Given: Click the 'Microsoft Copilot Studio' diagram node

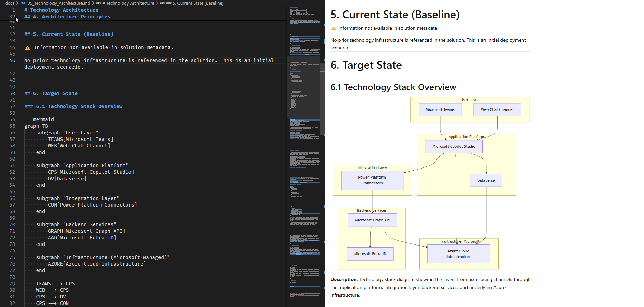Looking at the screenshot, I should (x=454, y=146).
